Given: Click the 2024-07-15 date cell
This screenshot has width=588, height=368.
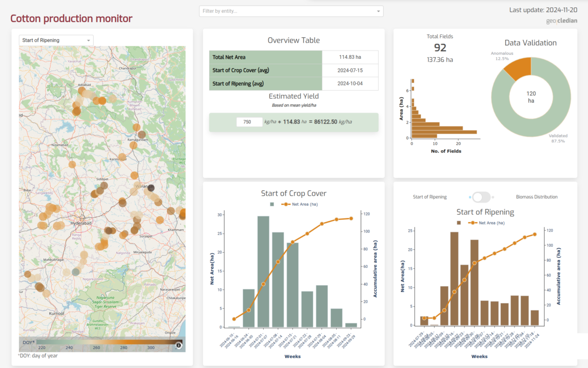Looking at the screenshot, I should [x=350, y=70].
